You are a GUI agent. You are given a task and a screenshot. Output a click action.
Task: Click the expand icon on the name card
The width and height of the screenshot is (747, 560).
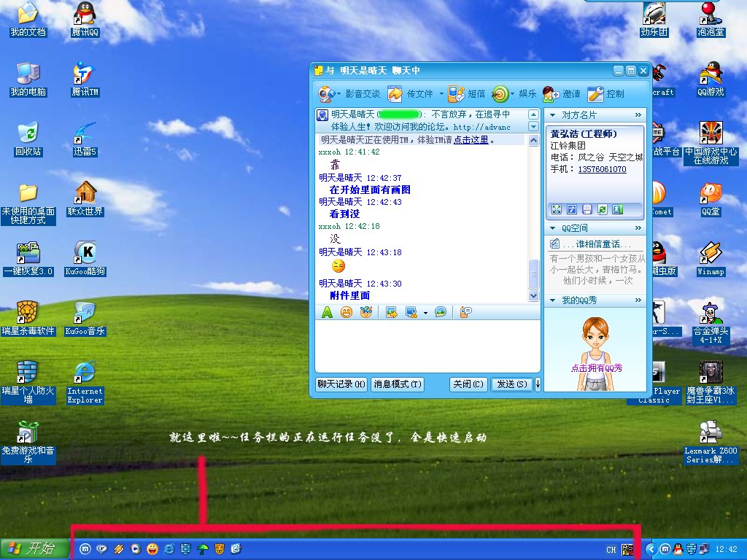[x=557, y=209]
